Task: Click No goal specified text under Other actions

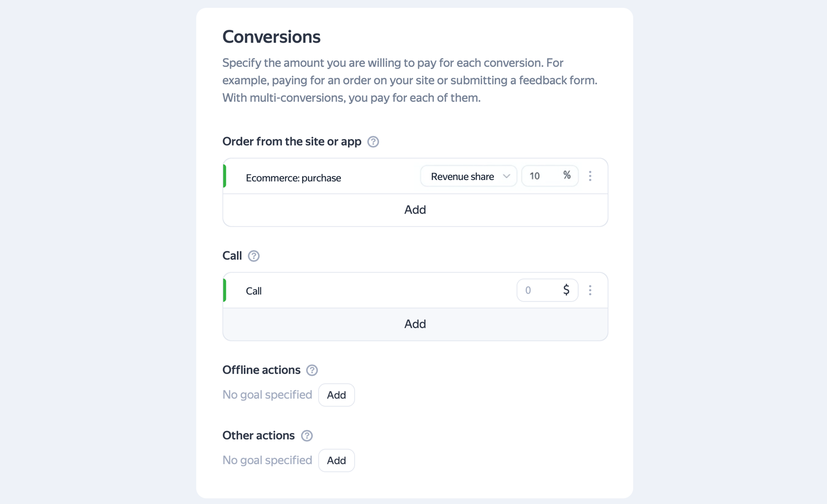Action: [x=267, y=460]
